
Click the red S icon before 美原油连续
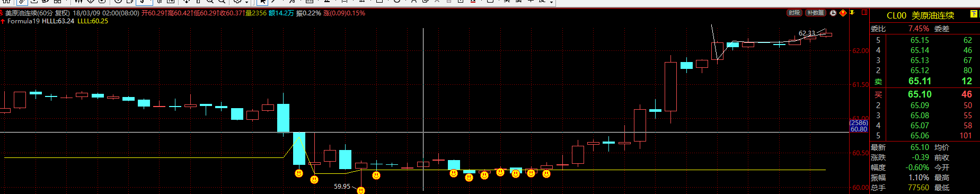(x=2, y=13)
